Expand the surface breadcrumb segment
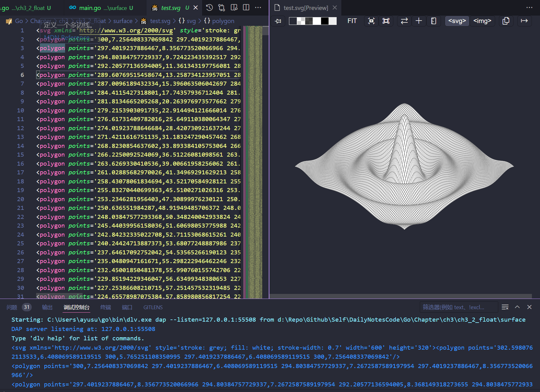Screen dimensions: 540x392 tap(123, 21)
